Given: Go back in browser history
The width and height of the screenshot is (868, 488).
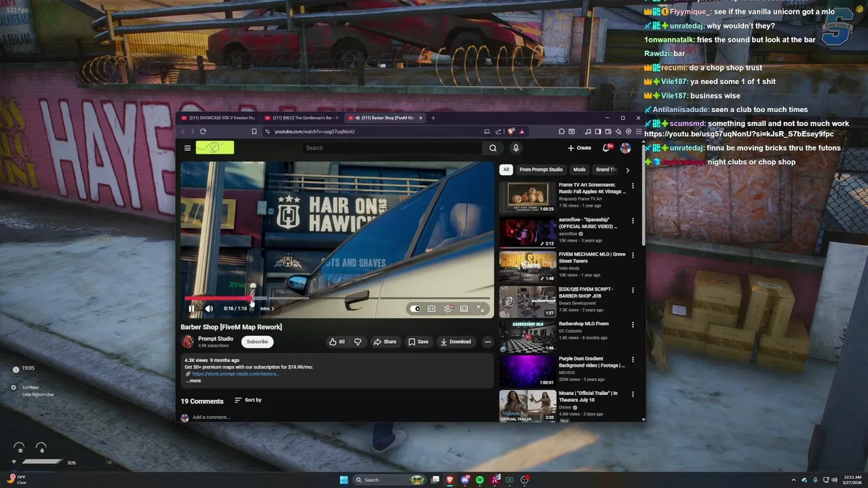Looking at the screenshot, I should [x=182, y=131].
